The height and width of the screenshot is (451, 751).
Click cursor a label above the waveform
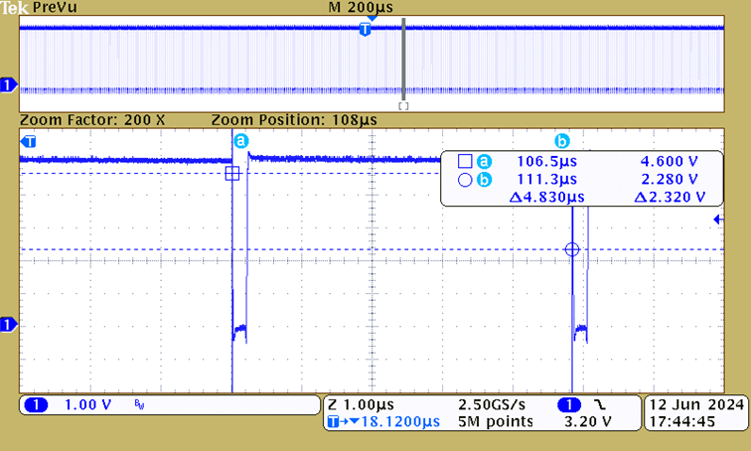(x=240, y=142)
